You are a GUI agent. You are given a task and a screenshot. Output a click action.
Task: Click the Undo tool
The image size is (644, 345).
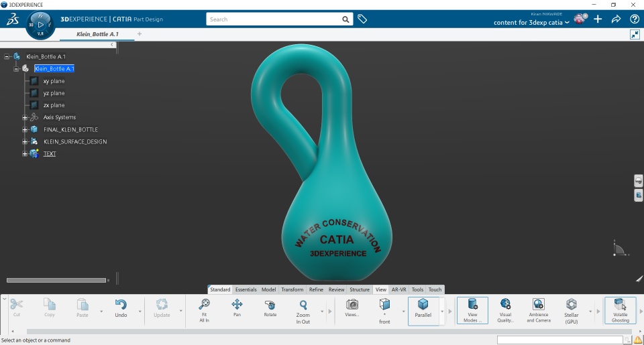(121, 307)
